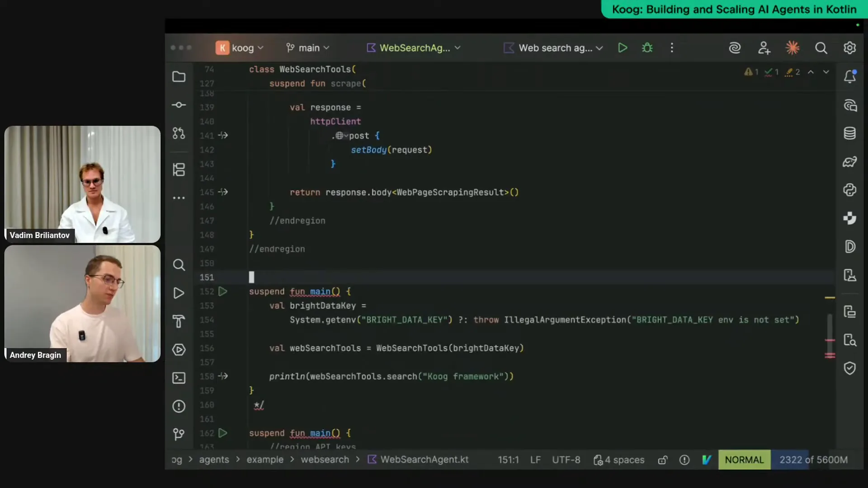Click the editor vertical scrollbar thumb

point(830,328)
